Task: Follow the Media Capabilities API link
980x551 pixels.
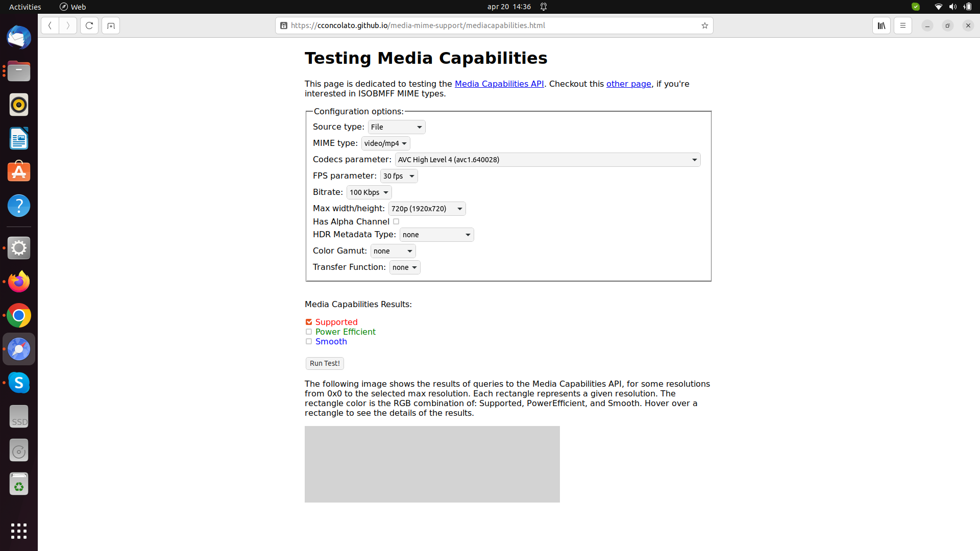Action: click(499, 84)
